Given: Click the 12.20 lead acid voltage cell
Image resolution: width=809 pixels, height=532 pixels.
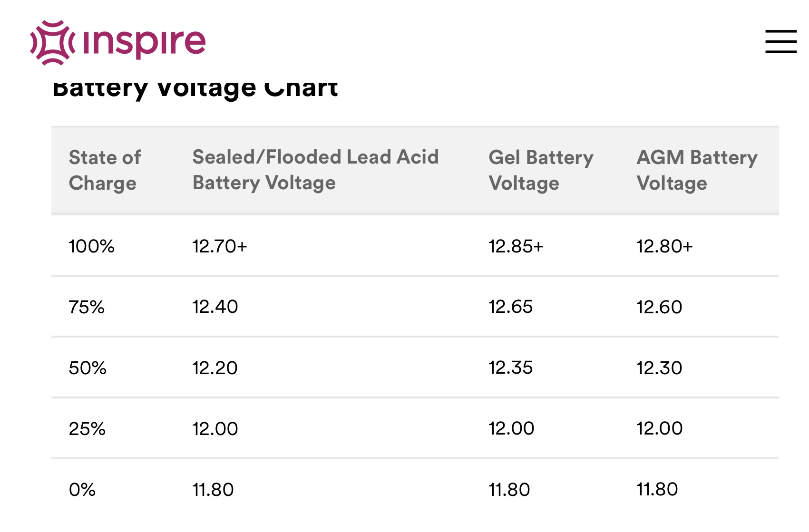Looking at the screenshot, I should [214, 368].
